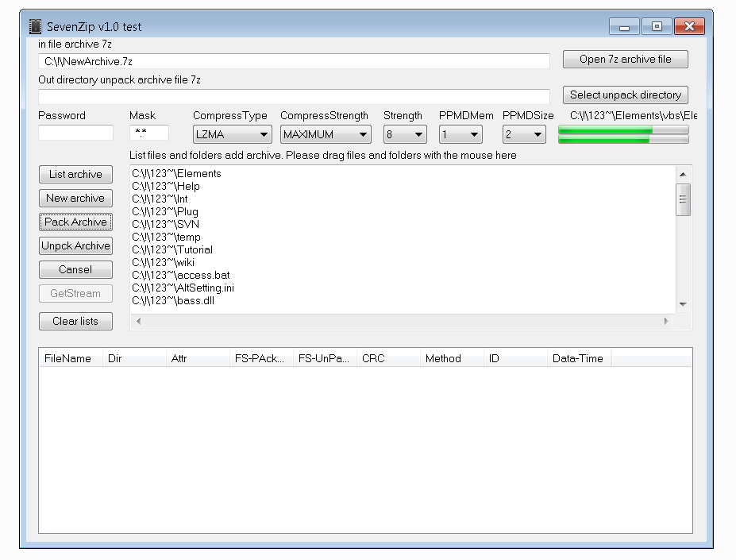Open the PPMDSize dropdown showing 2

[524, 134]
